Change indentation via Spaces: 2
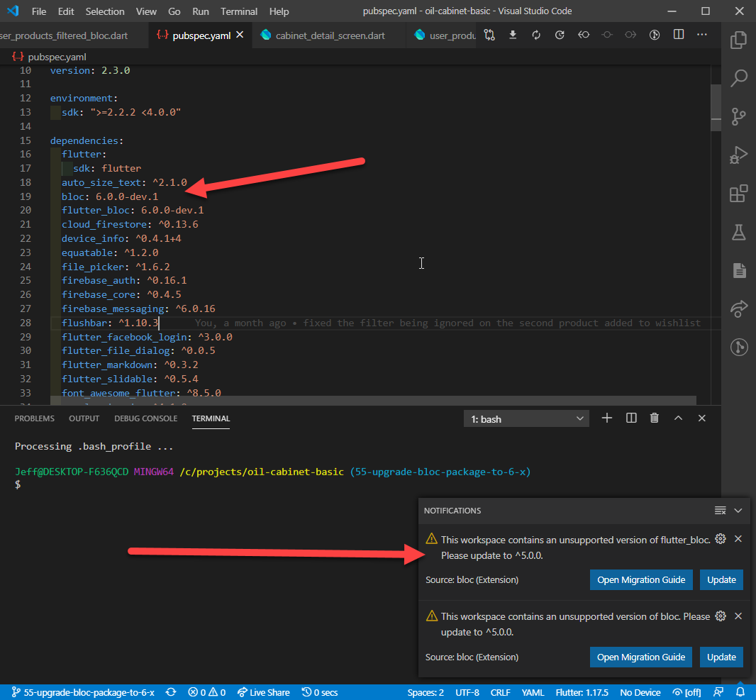The width and height of the screenshot is (756, 700). pyautogui.click(x=426, y=692)
